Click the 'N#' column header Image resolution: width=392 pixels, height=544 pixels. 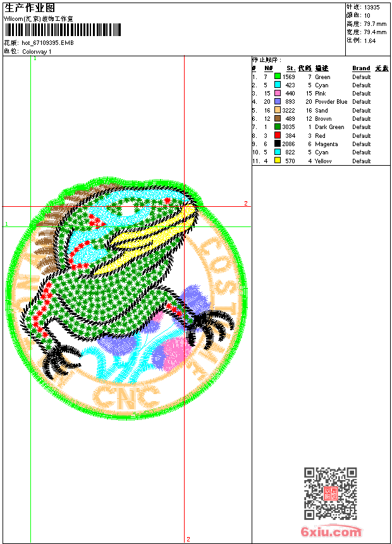(x=269, y=68)
